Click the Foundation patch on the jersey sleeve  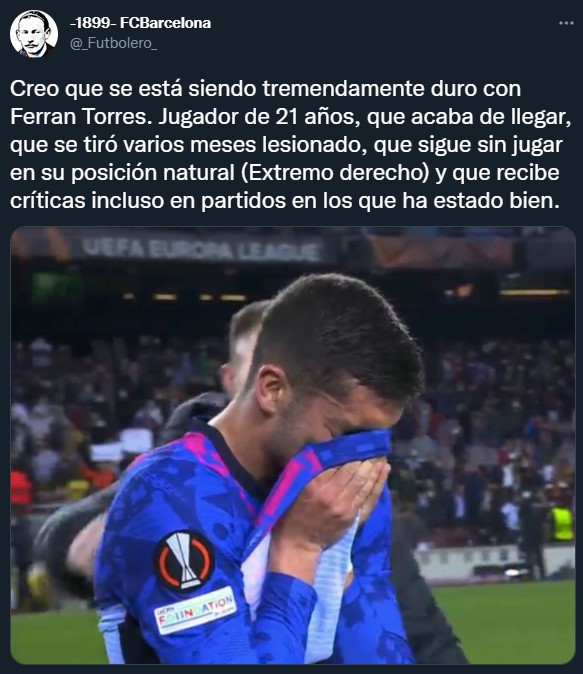(195, 611)
